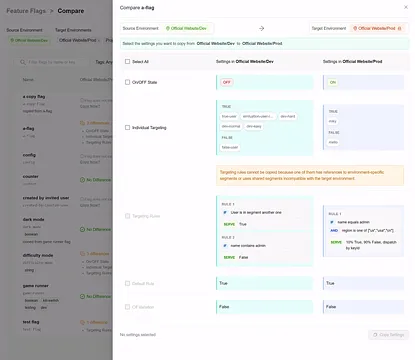This screenshot has height=360, width=415.
Task: Click the No Difference check icon for game runner
Action: (82, 296)
